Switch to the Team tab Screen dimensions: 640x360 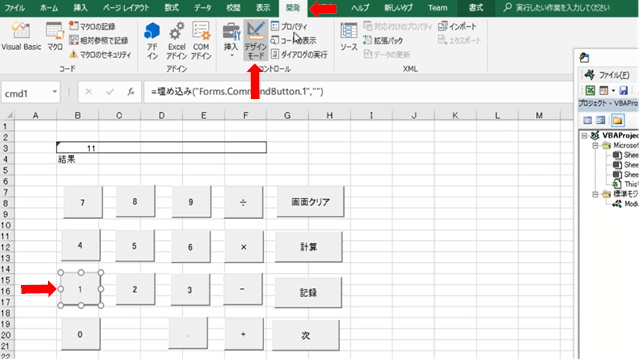click(x=438, y=8)
